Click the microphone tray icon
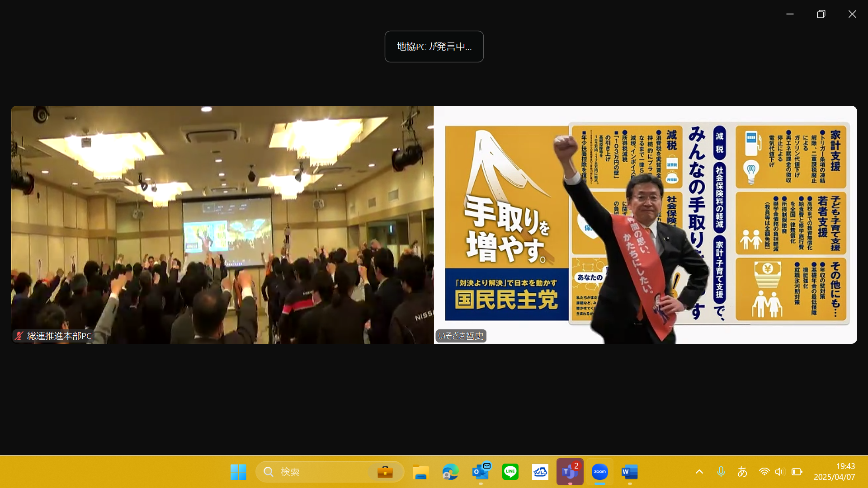The image size is (868, 488). click(x=721, y=472)
